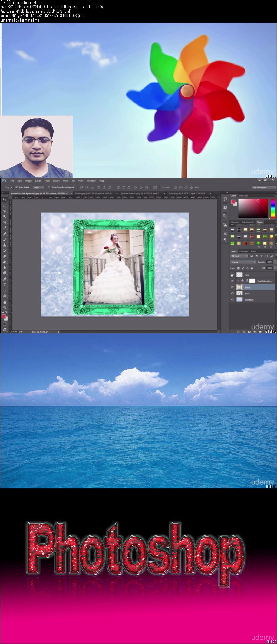Filter layers by adjustment layers icon
Image resolution: width=277 pixels, height=644 pixels.
(257, 256)
